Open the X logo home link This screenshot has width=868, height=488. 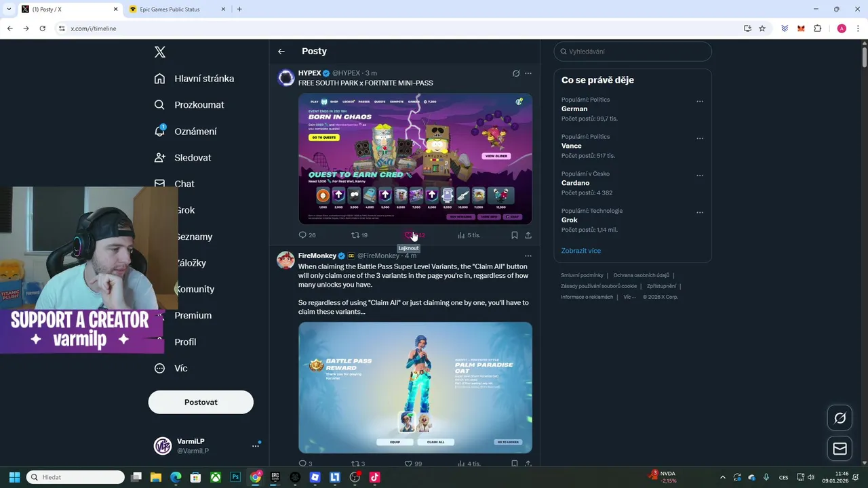tap(160, 52)
